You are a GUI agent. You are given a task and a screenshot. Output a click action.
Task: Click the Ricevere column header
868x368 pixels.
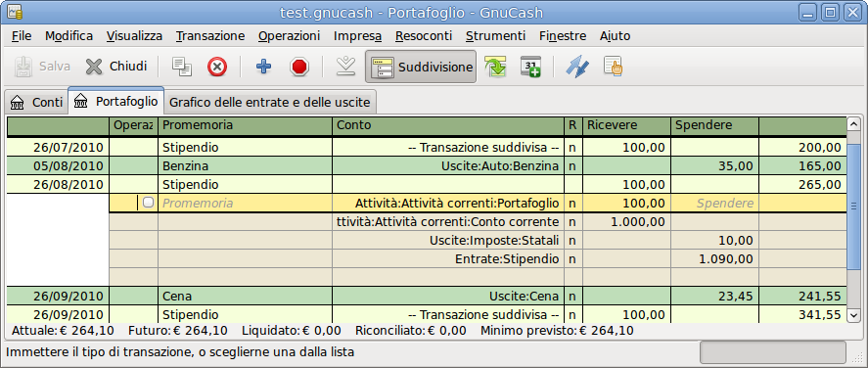626,125
